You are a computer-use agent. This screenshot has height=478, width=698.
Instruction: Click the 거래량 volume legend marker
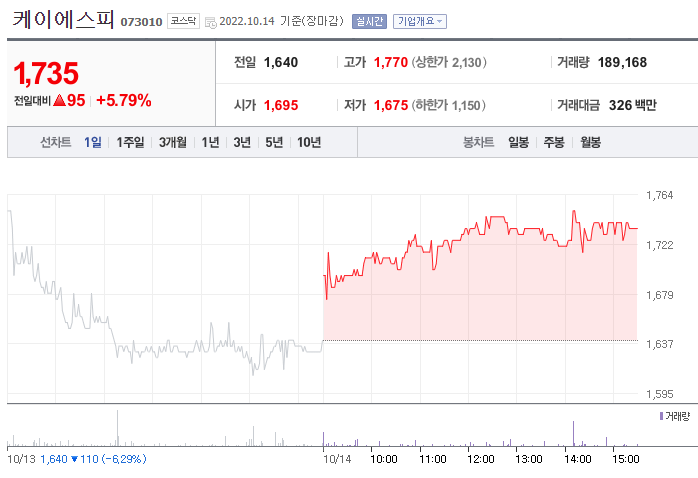click(x=661, y=416)
